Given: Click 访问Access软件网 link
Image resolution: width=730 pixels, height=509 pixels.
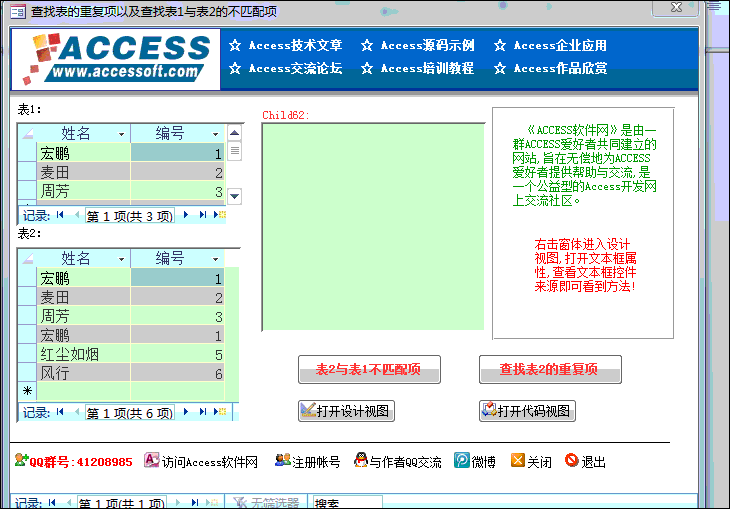Looking at the screenshot, I should click(x=201, y=461).
